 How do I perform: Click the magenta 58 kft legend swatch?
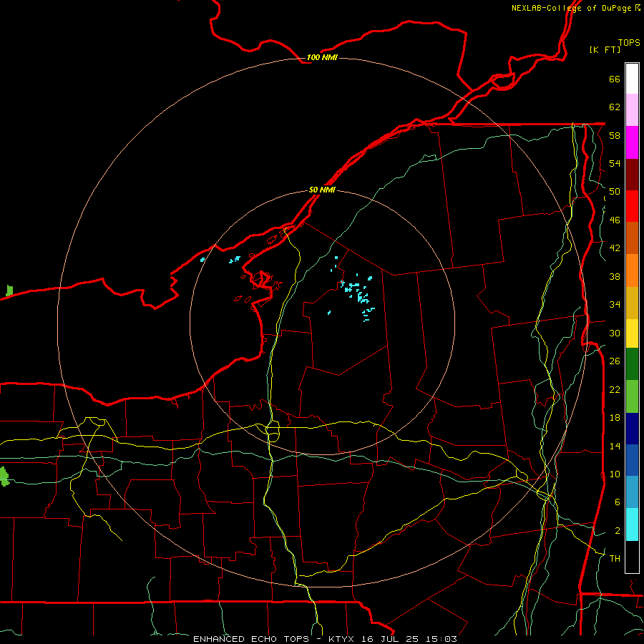[632, 142]
